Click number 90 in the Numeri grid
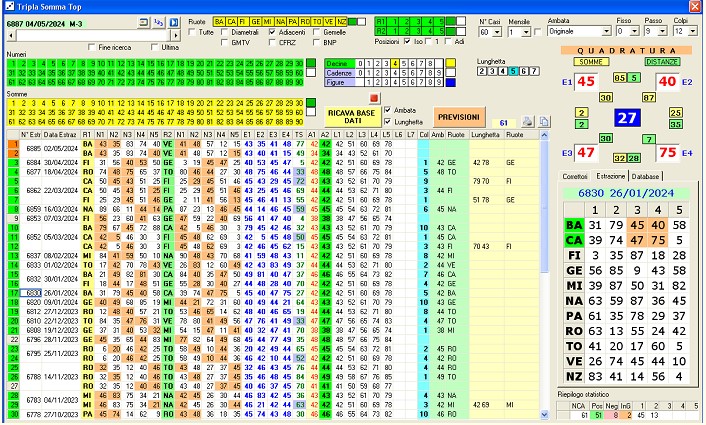The height and width of the screenshot is (425, 706). pyautogui.click(x=300, y=83)
